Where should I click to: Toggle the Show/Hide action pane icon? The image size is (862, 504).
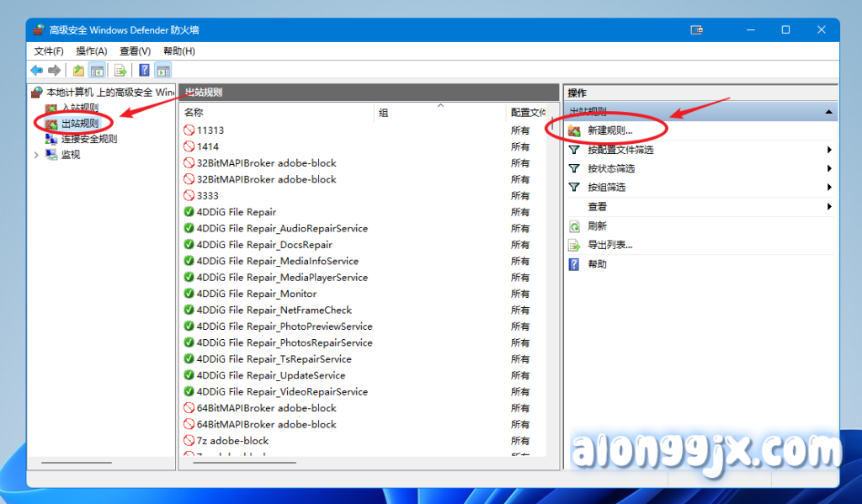[163, 71]
